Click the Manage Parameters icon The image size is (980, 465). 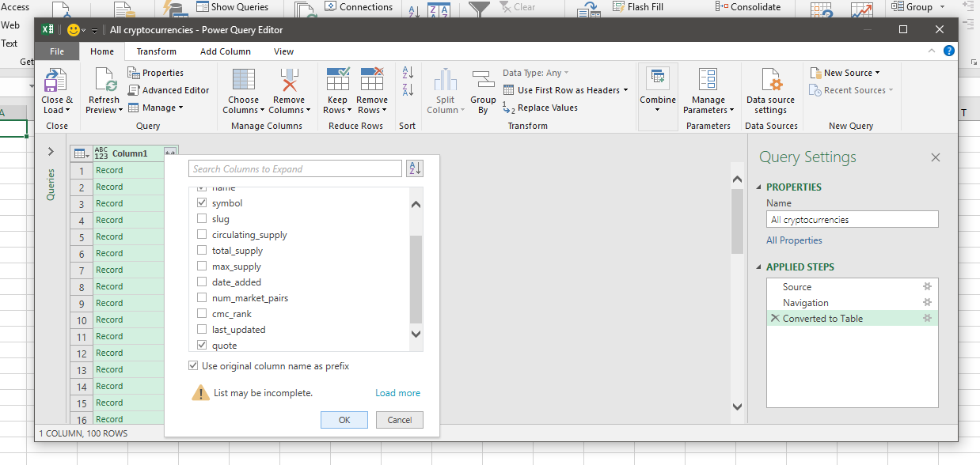point(708,81)
